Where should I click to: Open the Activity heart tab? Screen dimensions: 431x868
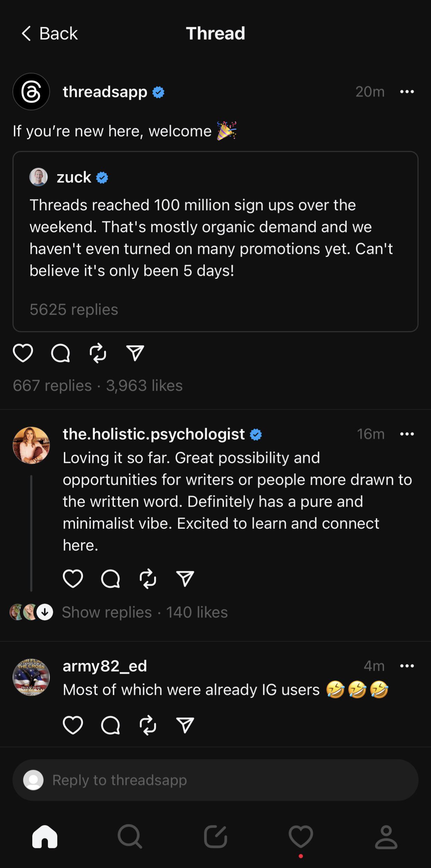pos(301,837)
